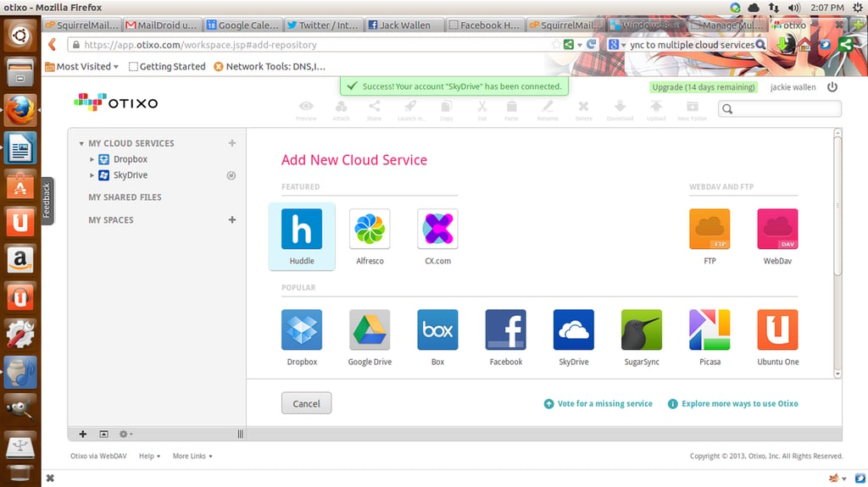Click the services list scrollbar down arrow
The height and width of the screenshot is (487, 868).
837,374
